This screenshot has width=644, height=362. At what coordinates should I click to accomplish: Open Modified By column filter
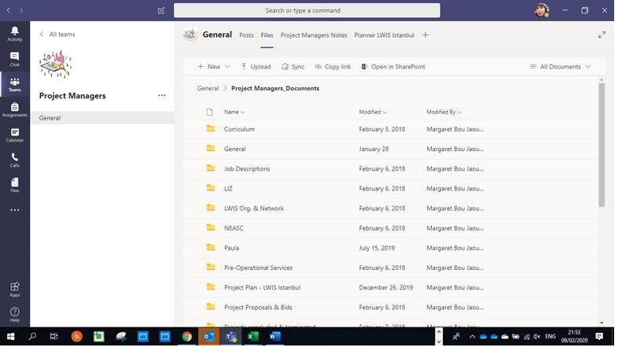pos(444,112)
